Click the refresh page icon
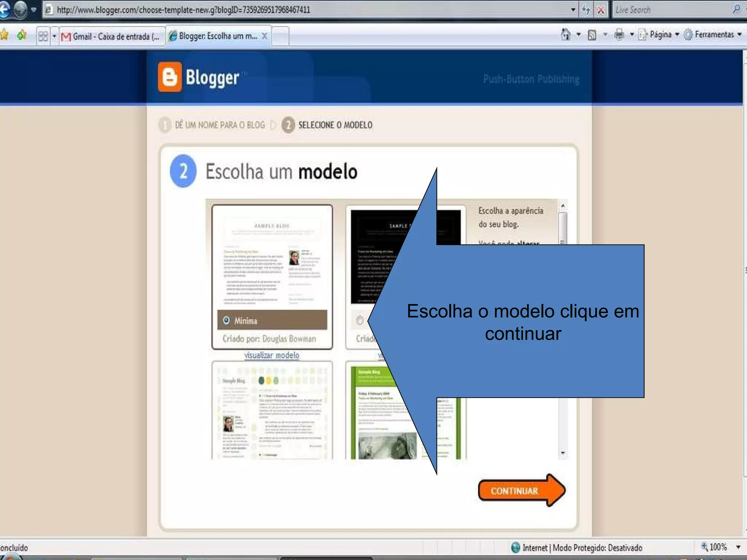This screenshot has width=747, height=560. [x=586, y=10]
